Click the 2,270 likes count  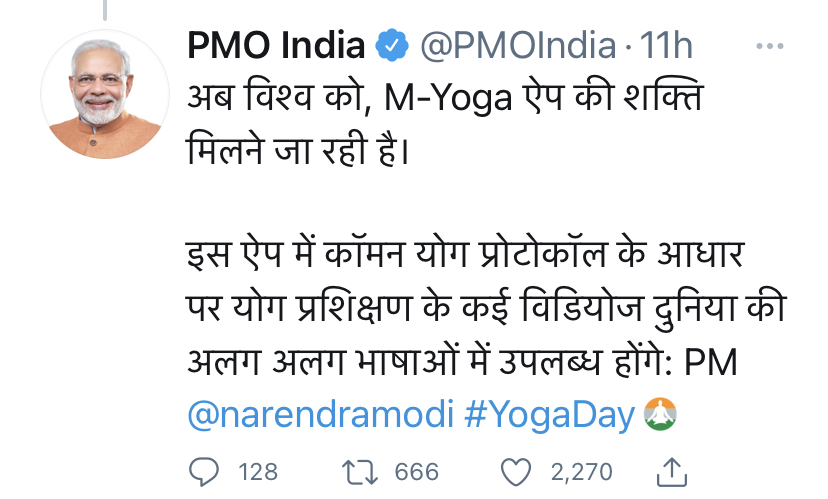coord(581,471)
